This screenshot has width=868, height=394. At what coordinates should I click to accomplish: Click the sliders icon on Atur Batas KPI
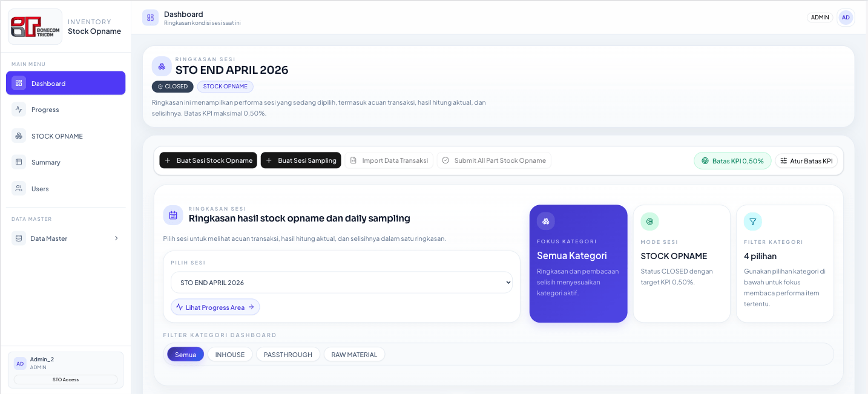784,161
